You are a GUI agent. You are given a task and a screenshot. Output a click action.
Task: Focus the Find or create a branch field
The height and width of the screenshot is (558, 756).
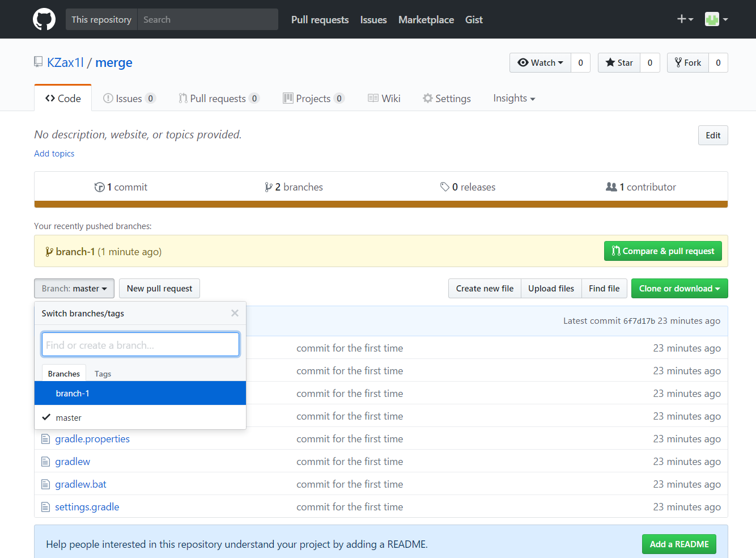click(141, 344)
